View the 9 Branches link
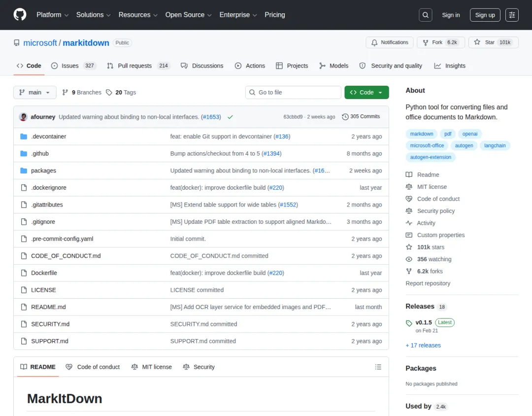 point(82,92)
